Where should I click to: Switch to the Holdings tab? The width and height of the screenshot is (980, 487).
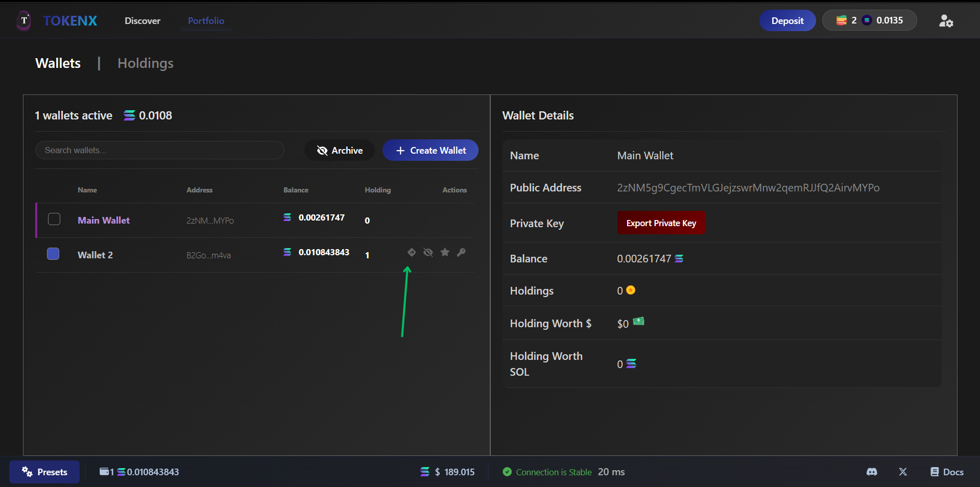coord(145,63)
